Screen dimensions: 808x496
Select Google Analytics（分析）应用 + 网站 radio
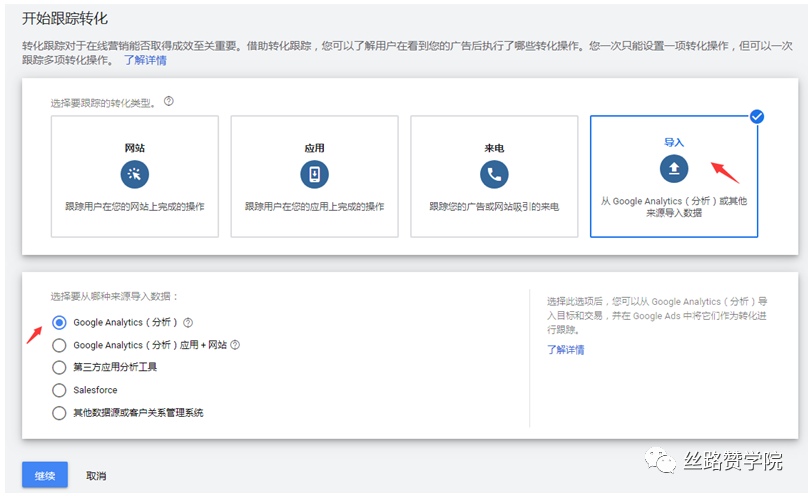coord(59,345)
